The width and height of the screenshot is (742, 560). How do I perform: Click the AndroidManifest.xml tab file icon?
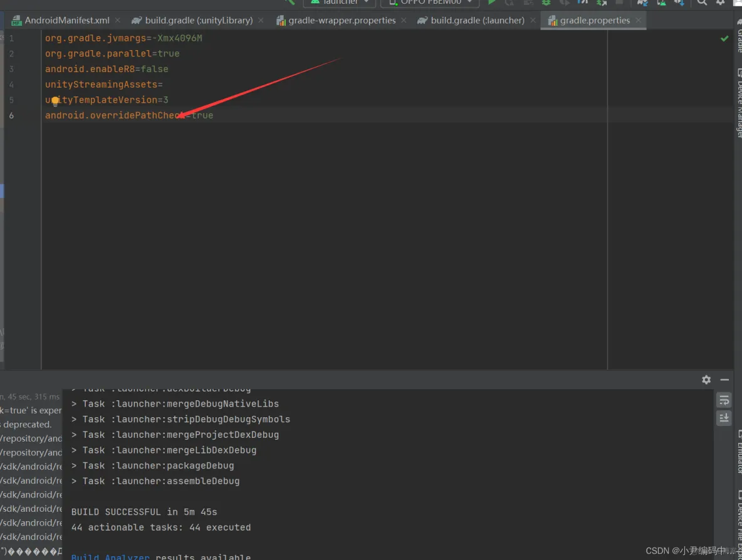pyautogui.click(x=16, y=20)
